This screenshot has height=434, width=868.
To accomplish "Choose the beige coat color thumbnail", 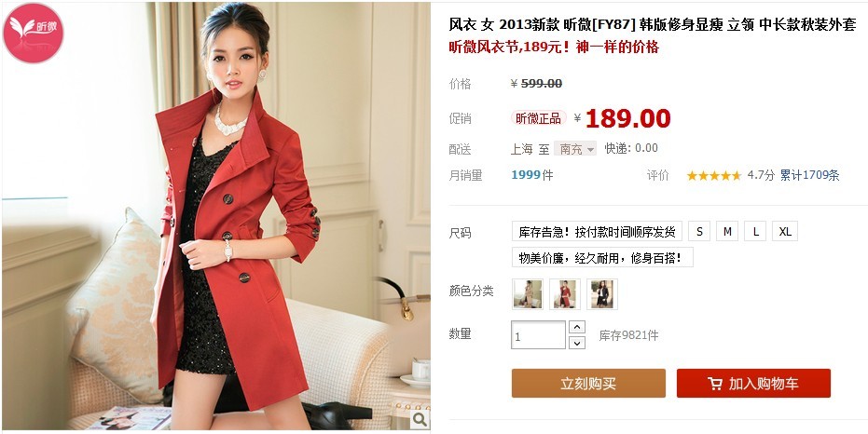I will 528,294.
